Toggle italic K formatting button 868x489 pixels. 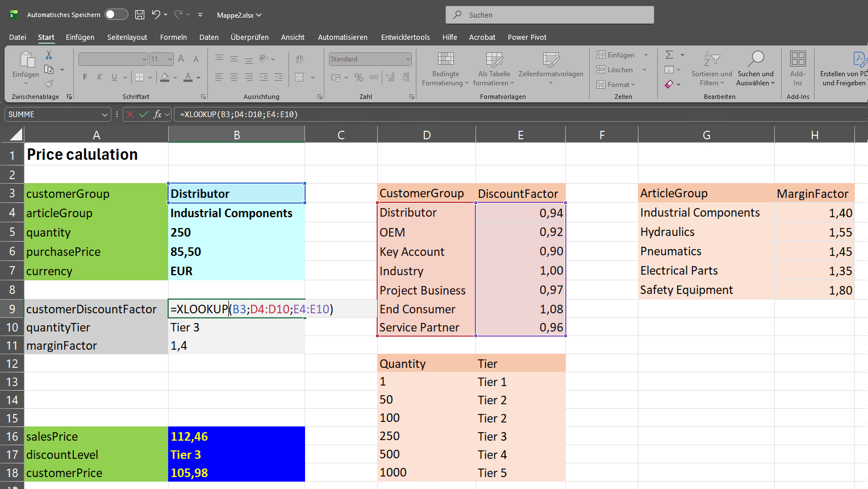[x=99, y=77]
